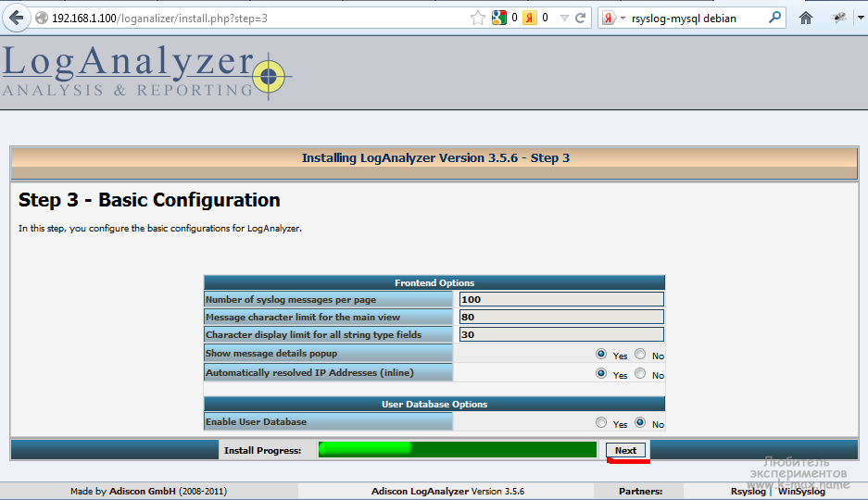Open the Rsyslog partner link
The height and width of the screenshot is (500, 868).
point(748,491)
